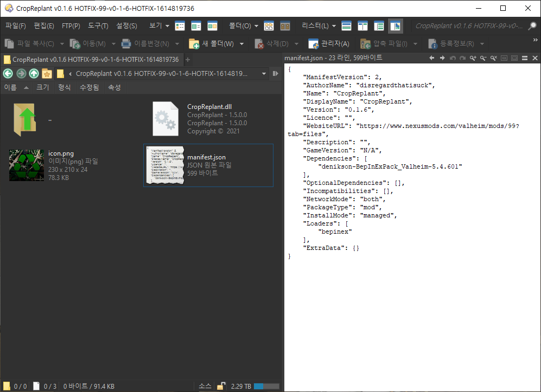Image resolution: width=541 pixels, height=392 pixels.
Task: Click the 새 폴더(W) new folder button
Action: click(x=212, y=44)
